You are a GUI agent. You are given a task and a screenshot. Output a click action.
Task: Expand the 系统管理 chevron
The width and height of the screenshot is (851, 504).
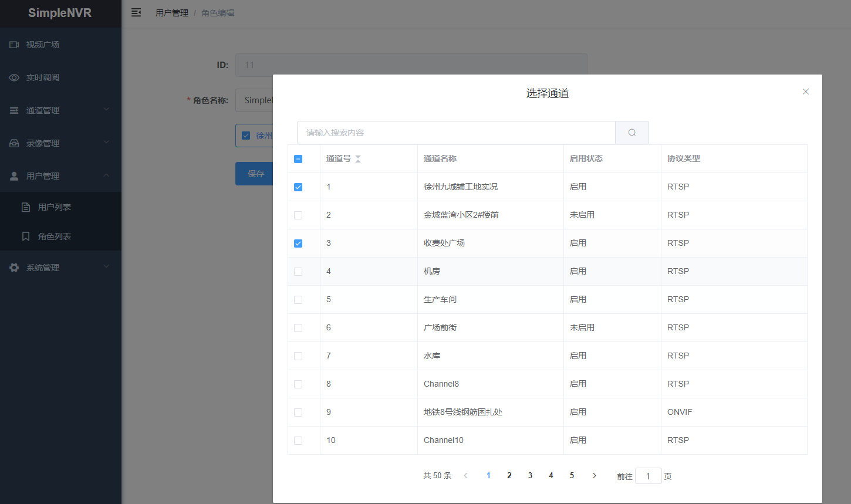[106, 267]
